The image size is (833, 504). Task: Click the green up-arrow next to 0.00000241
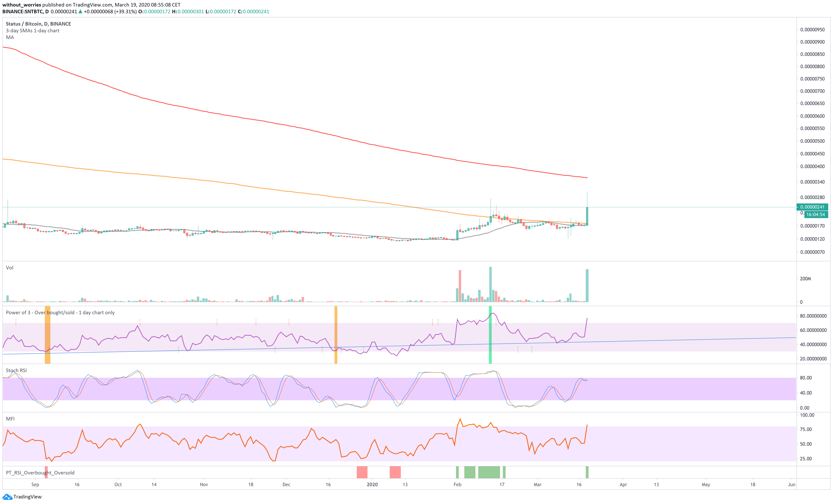coord(80,11)
